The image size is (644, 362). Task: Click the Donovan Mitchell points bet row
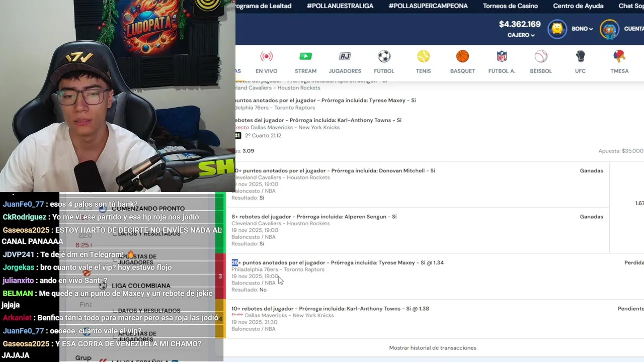pos(417,185)
